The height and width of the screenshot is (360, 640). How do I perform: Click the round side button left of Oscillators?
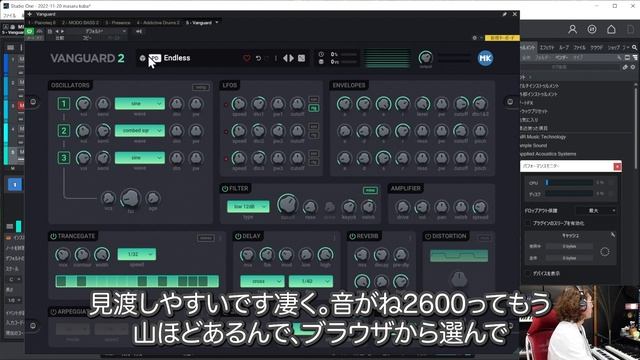[x=33, y=102]
